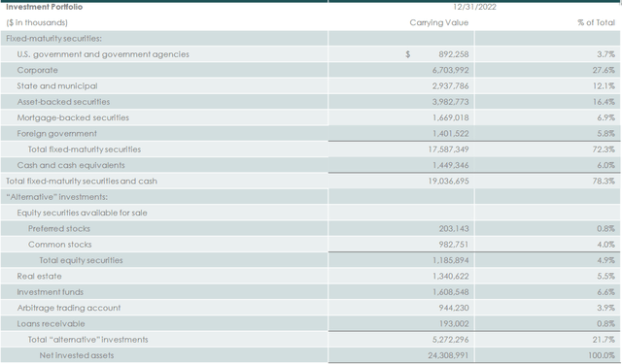Click the 6.9% cell
This screenshot has width=622, height=364.
[x=605, y=117]
